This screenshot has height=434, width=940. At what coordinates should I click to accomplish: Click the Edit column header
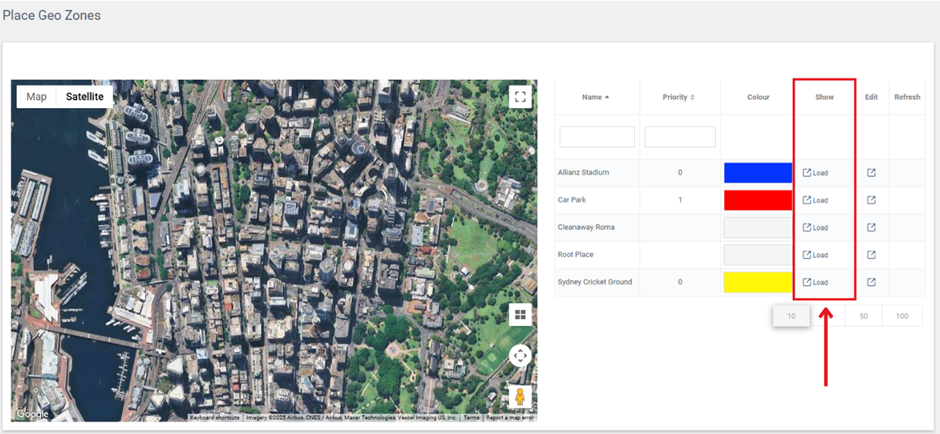pyautogui.click(x=871, y=97)
